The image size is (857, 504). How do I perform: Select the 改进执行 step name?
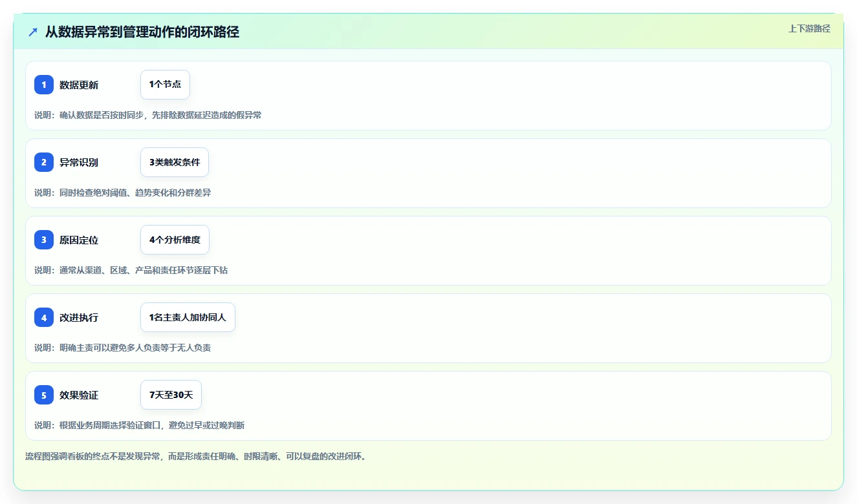[79, 317]
